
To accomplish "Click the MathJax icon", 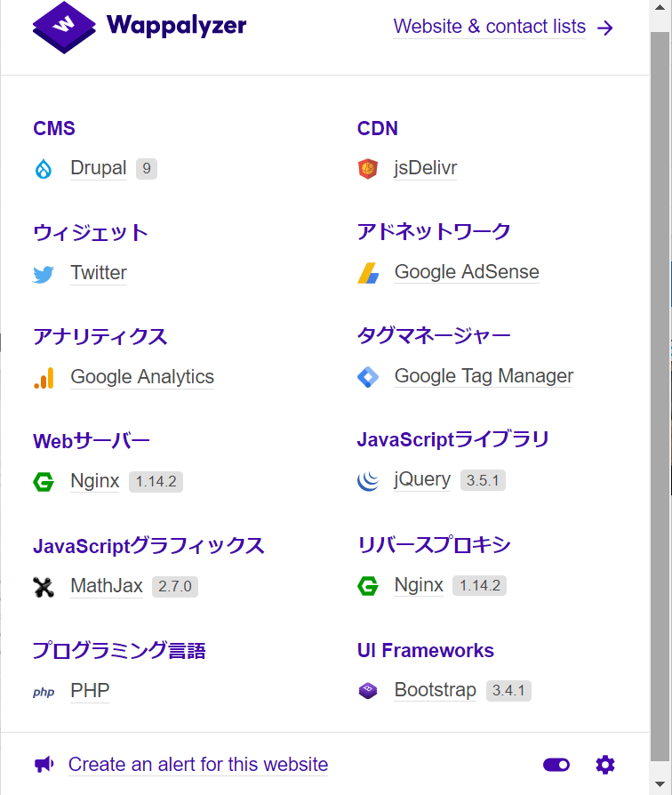I will 44,587.
